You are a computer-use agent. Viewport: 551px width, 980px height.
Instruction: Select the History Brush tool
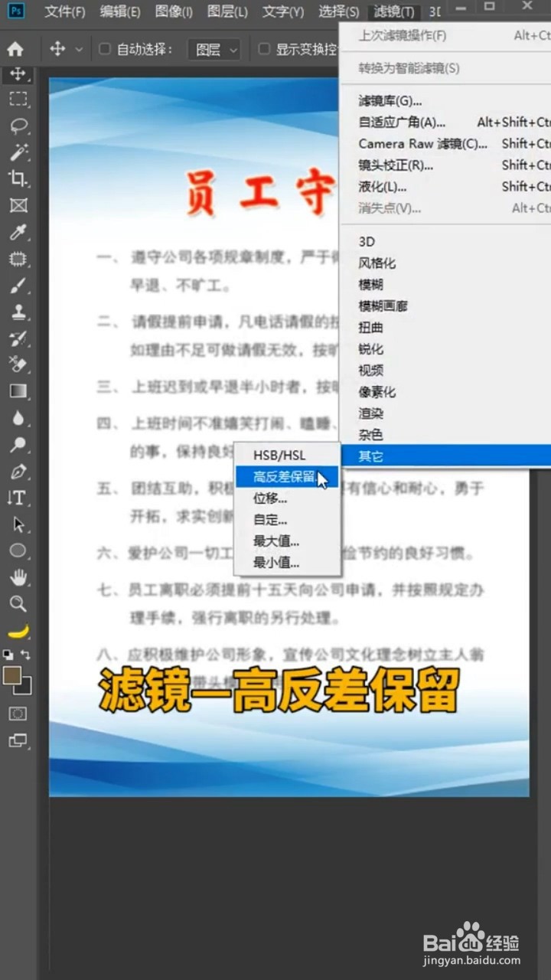(18, 338)
